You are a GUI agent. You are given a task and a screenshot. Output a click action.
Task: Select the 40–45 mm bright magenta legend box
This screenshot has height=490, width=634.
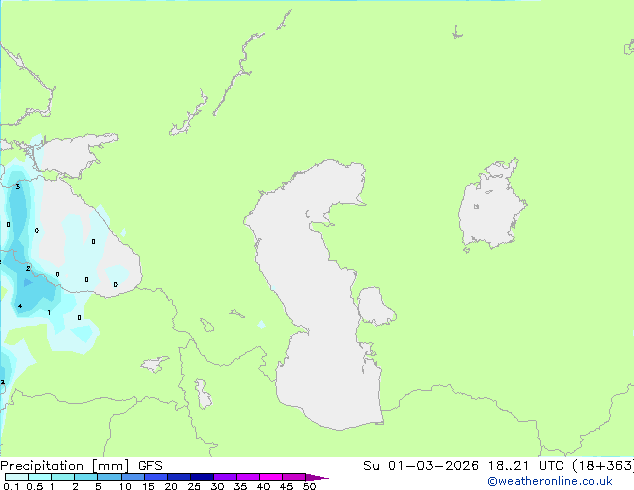271,477
